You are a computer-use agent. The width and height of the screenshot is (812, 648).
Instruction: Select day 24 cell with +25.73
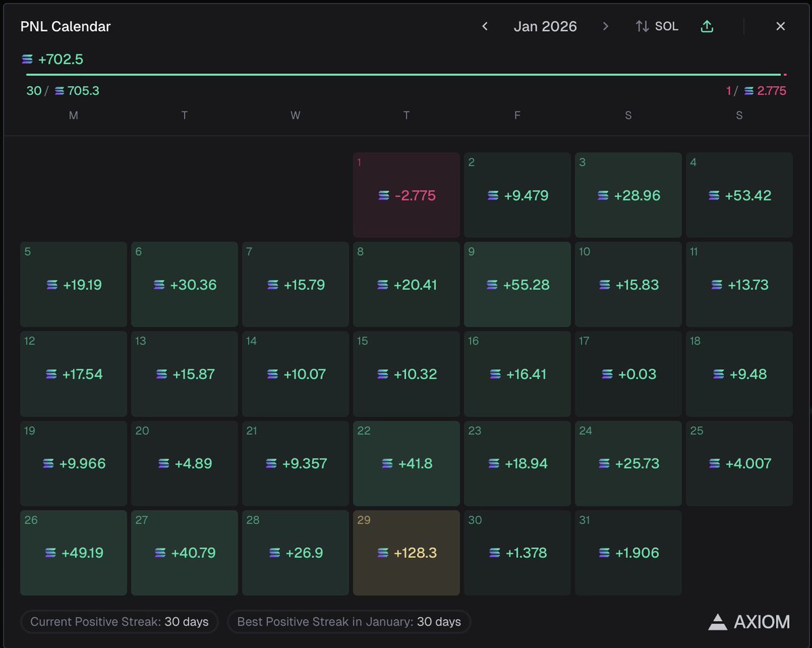click(629, 463)
